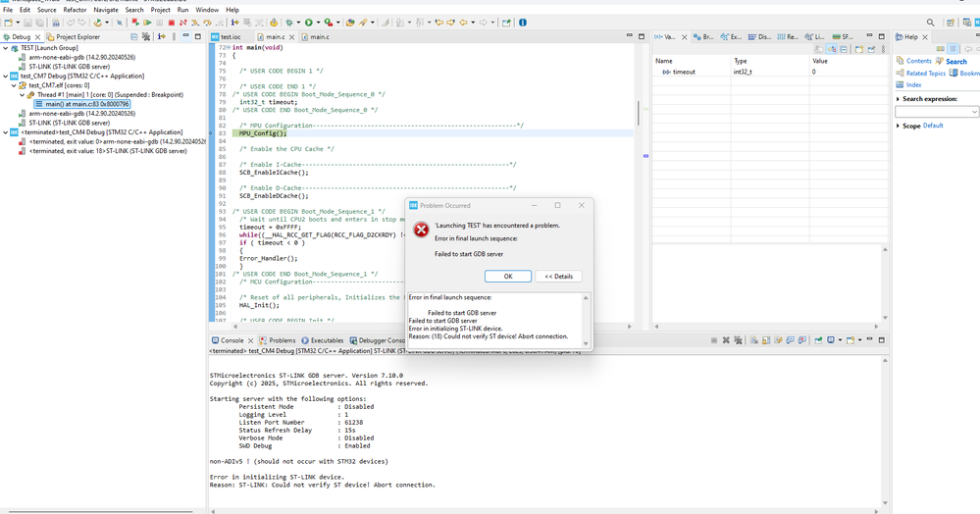Click the green bug Debug launch icon
980x514 pixels.
point(288,23)
